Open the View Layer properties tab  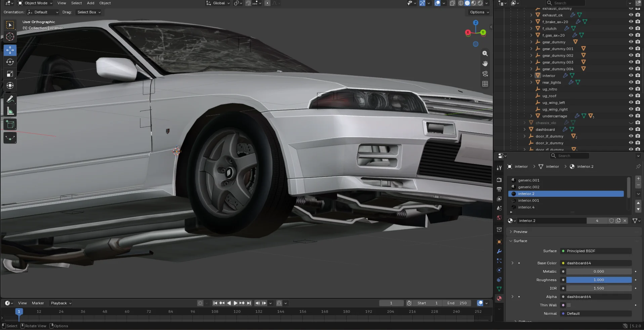tap(499, 199)
